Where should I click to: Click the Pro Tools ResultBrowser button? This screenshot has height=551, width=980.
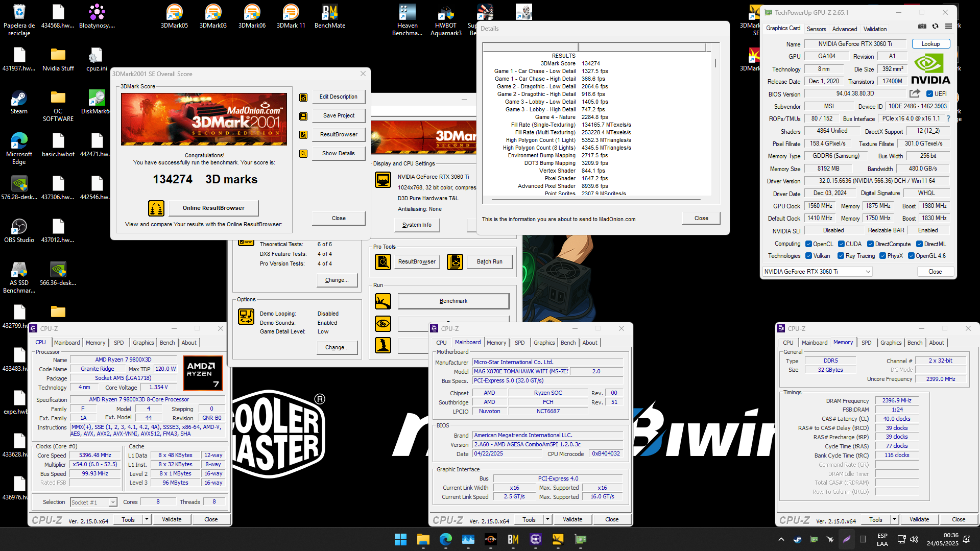417,261
